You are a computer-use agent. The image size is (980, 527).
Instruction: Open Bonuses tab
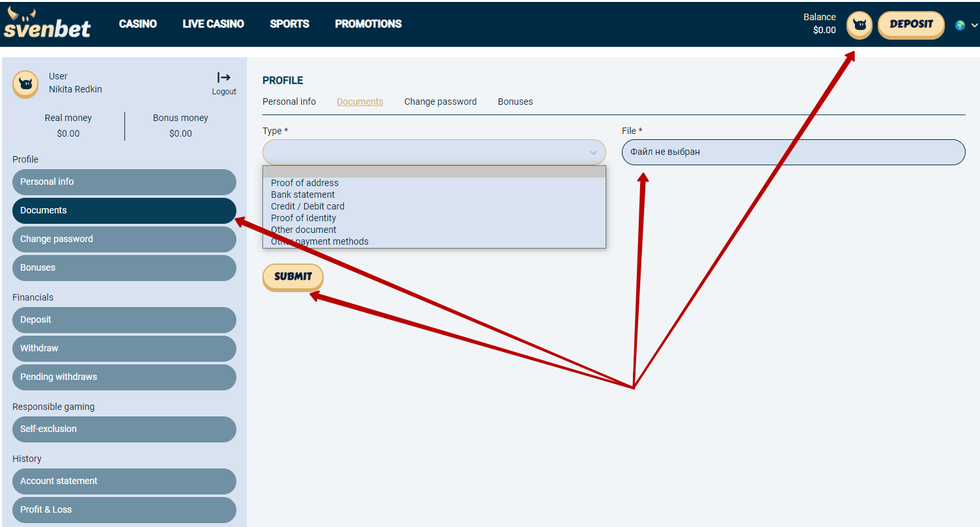click(515, 101)
